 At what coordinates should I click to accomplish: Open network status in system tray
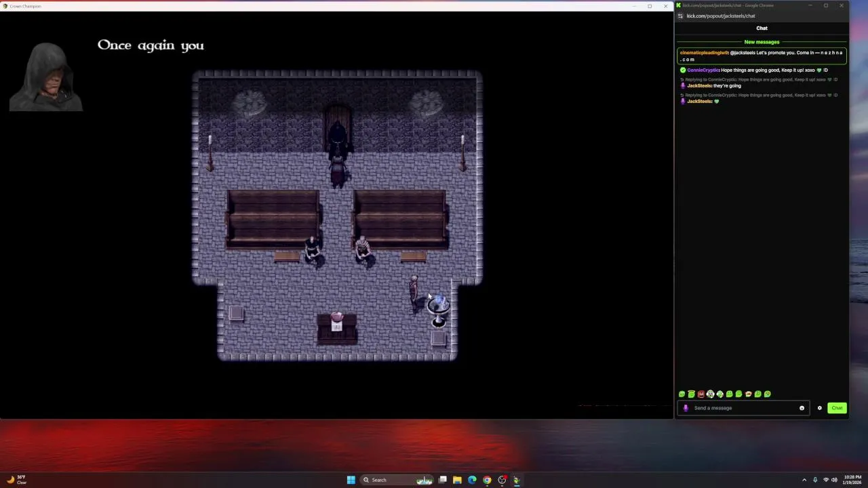pos(826,480)
